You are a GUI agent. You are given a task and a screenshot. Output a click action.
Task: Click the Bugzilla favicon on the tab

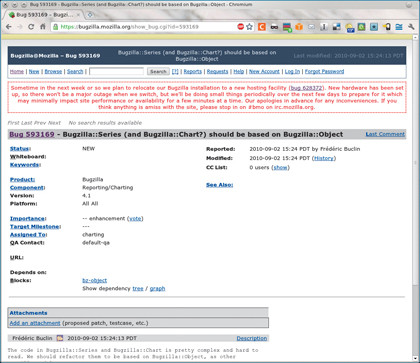point(12,15)
